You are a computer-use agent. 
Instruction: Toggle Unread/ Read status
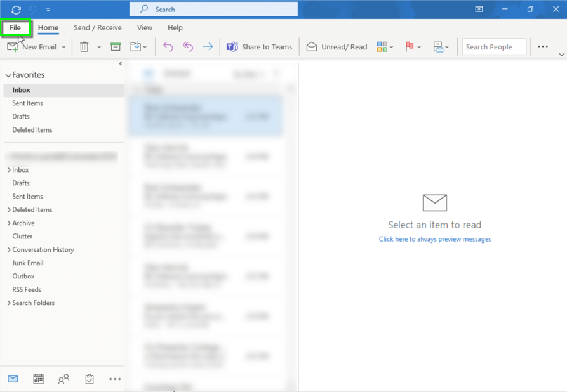pyautogui.click(x=337, y=47)
